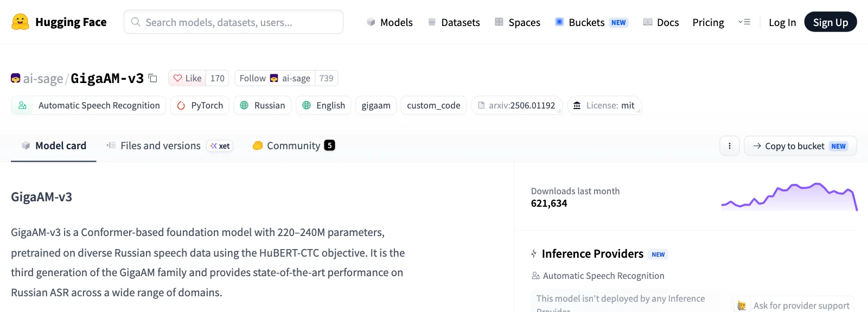Open the License: mit tag
The image size is (868, 312).
point(604,105)
